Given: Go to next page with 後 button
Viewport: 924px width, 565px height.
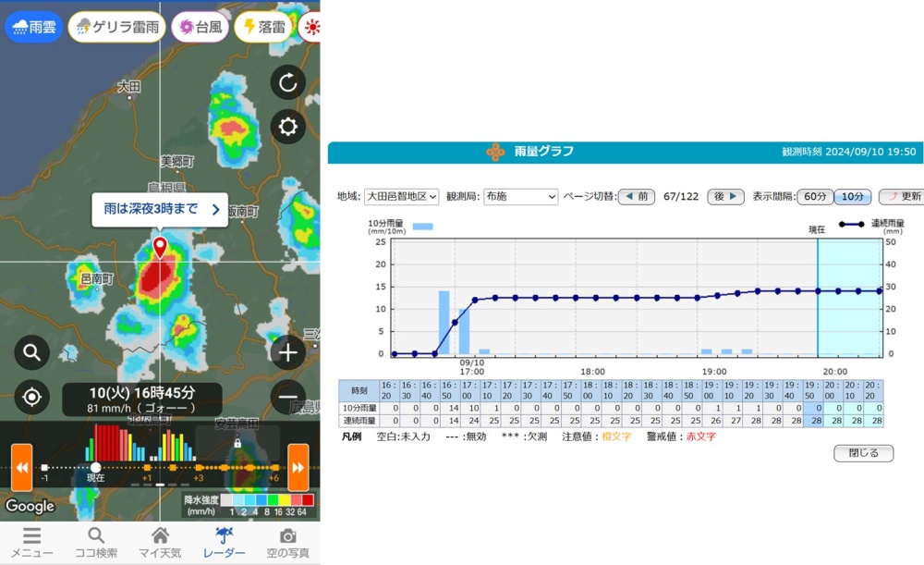Looking at the screenshot, I should (725, 196).
